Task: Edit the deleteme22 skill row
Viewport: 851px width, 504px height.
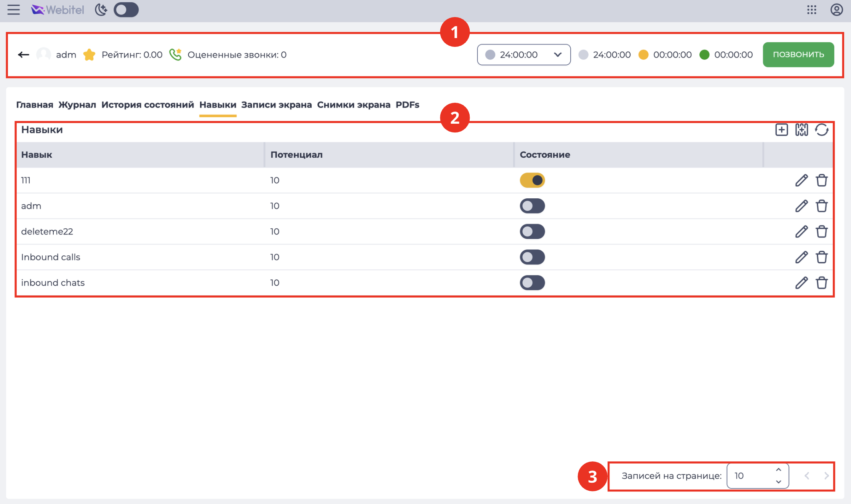Action: pos(801,231)
